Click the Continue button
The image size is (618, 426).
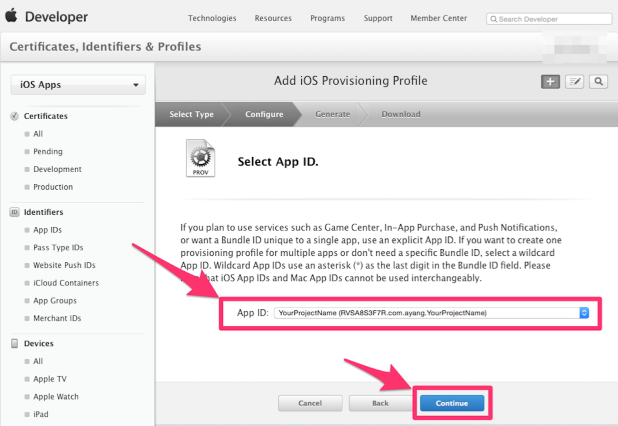coord(452,403)
